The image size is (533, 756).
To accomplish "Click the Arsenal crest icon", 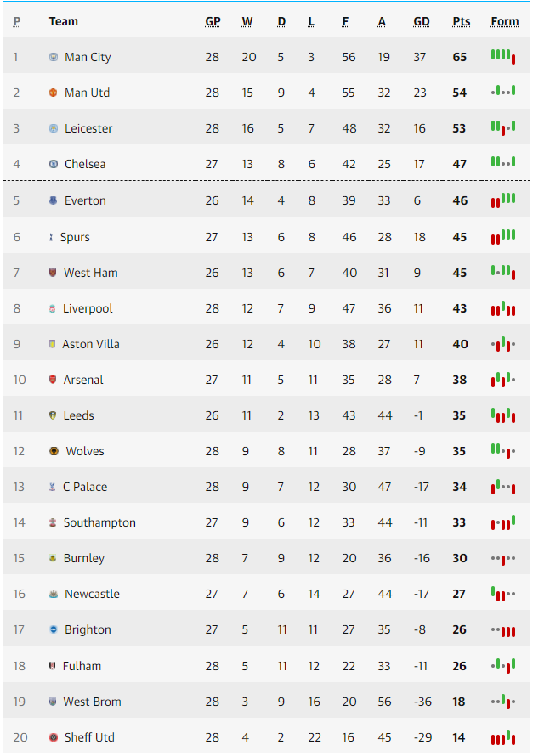I will tap(53, 380).
